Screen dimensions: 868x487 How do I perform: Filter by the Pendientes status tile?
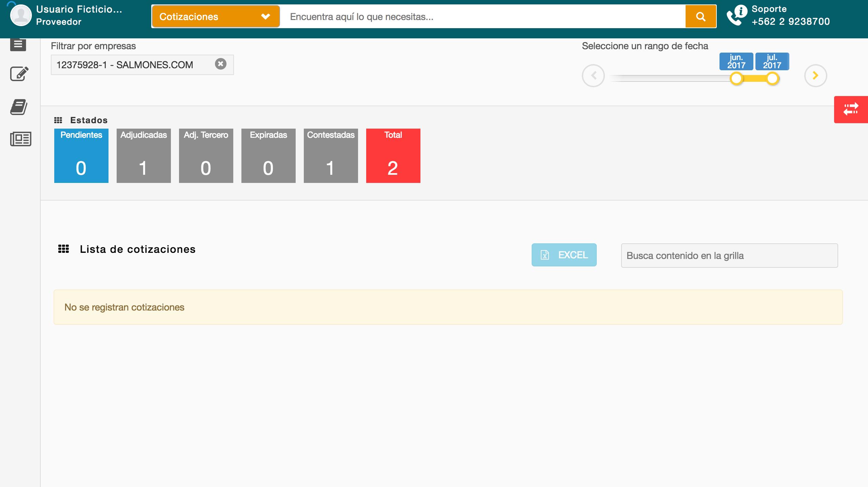pos(81,155)
